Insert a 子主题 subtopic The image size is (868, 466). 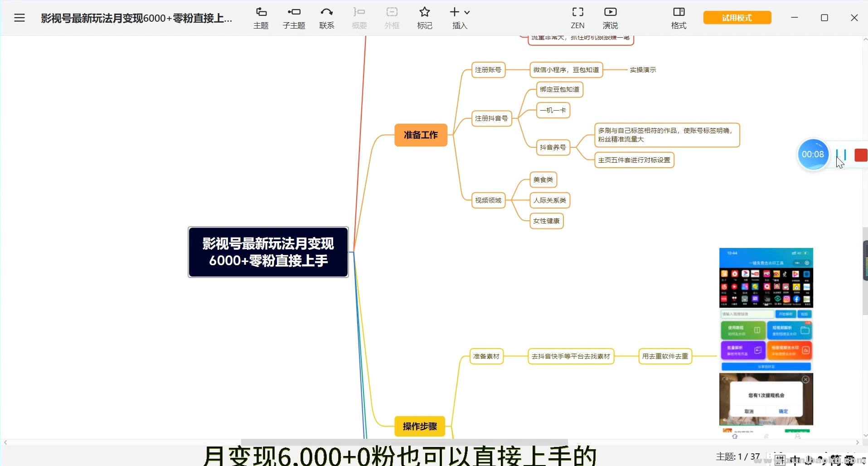point(294,18)
